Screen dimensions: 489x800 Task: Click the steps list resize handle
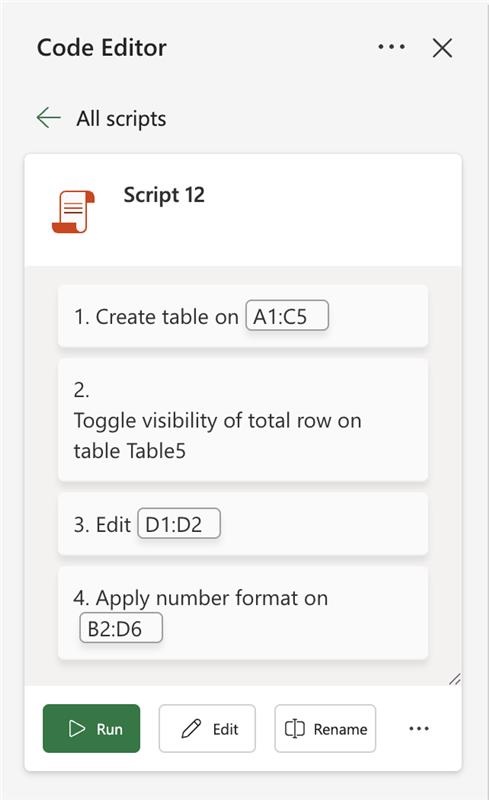click(455, 679)
